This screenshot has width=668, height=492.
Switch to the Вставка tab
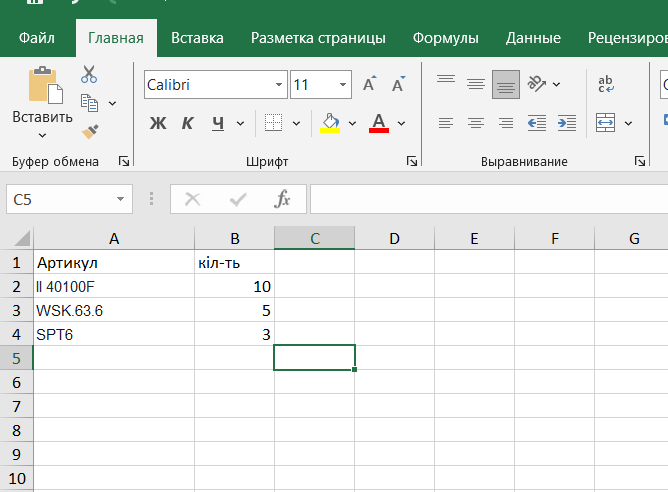point(197,39)
